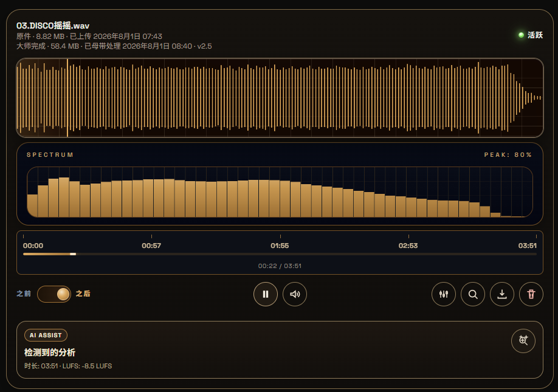
Task: Click the file name 03.DISCO摇摇.wav
Action: pyautogui.click(x=53, y=26)
